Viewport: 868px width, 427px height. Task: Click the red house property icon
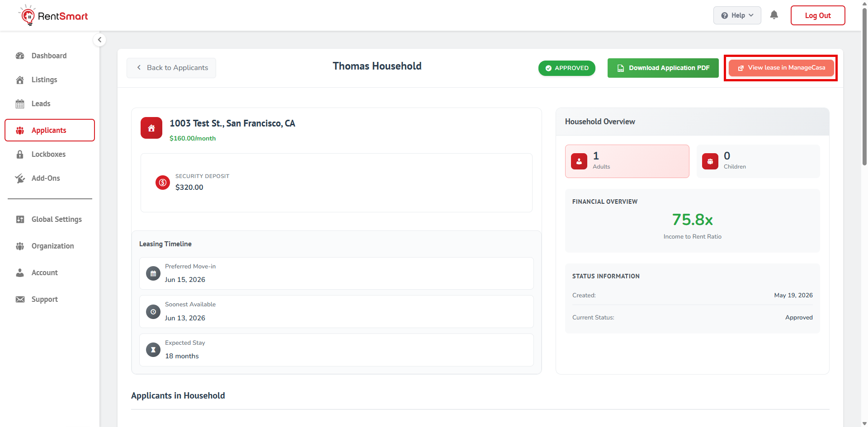pos(151,128)
